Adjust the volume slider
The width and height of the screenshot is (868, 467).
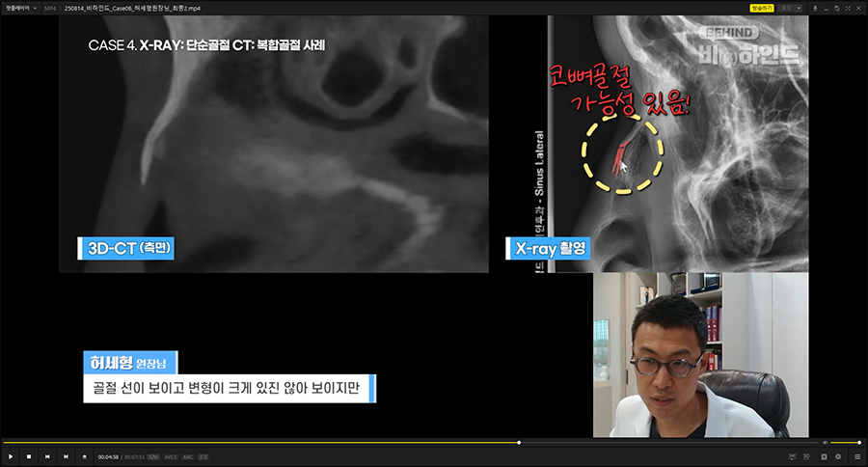pyautogui.click(x=845, y=443)
